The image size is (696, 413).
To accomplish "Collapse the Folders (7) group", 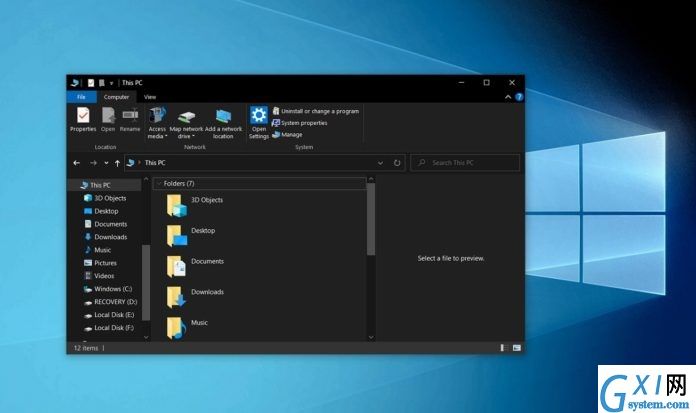I will click(x=159, y=183).
